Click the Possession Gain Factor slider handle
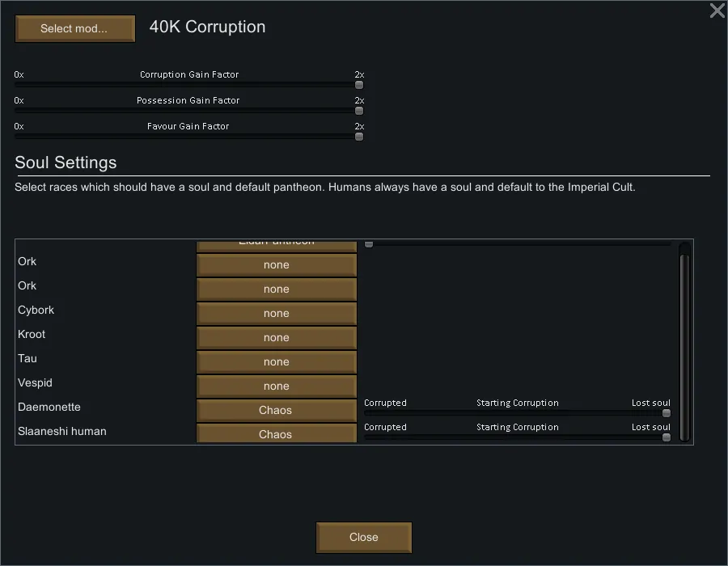 pyautogui.click(x=359, y=111)
